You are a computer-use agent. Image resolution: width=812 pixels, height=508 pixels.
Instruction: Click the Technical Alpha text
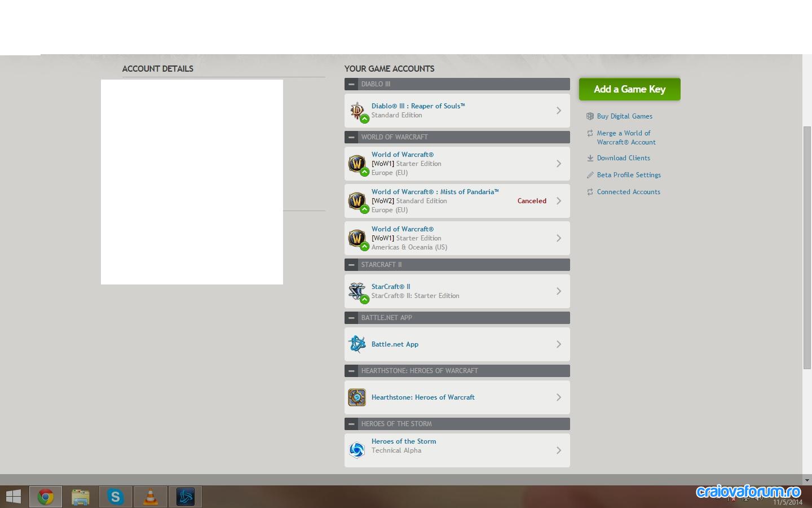[396, 450]
